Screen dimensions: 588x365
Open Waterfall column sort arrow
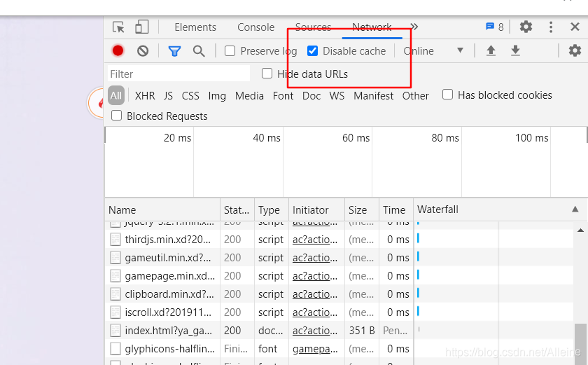coord(575,209)
